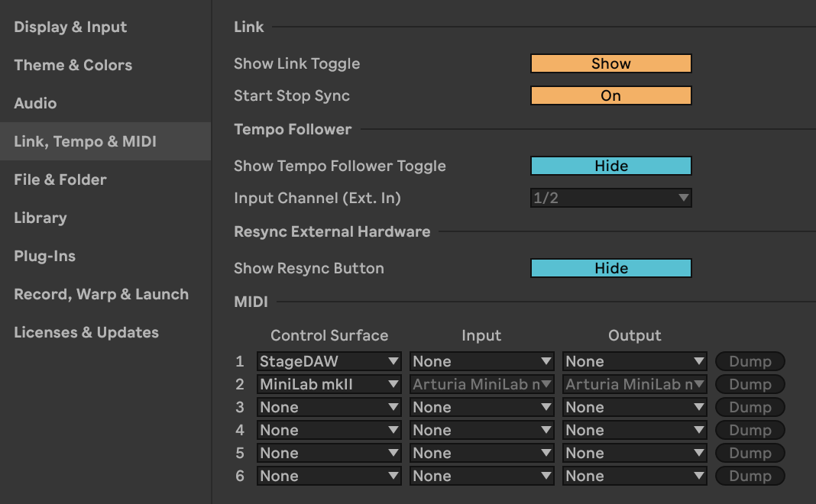Open the Input dropdown for row 5
This screenshot has width=816, height=504.
pos(482,453)
